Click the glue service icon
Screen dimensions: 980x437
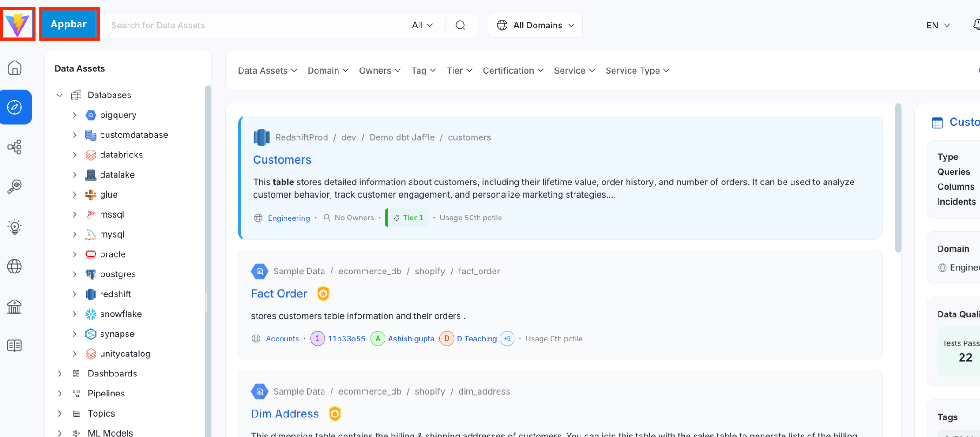click(91, 195)
